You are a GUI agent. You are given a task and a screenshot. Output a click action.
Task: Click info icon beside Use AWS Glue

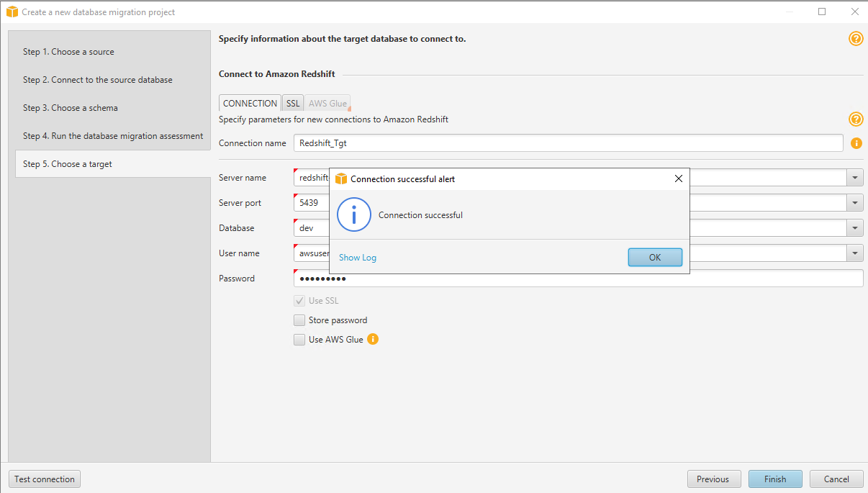pyautogui.click(x=373, y=339)
